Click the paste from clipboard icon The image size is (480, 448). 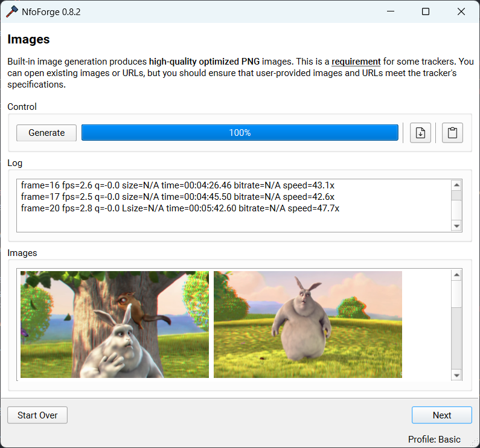click(x=452, y=133)
